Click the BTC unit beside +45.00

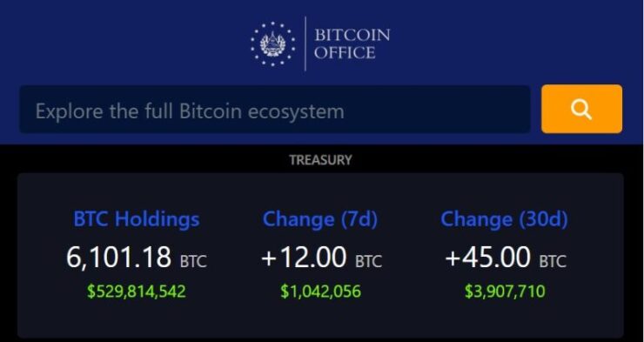point(553,261)
